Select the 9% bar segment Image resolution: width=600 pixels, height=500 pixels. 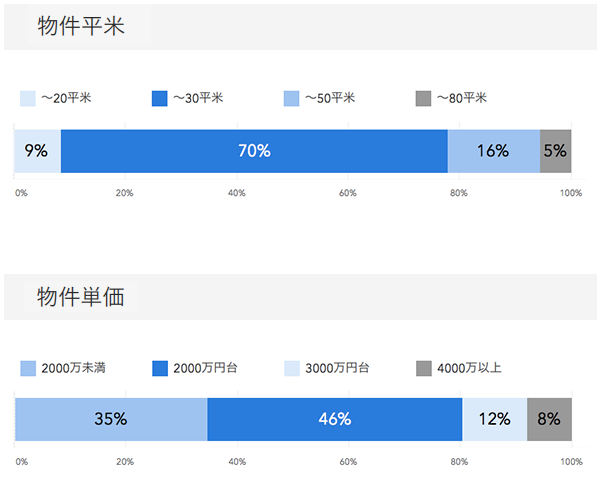37,151
